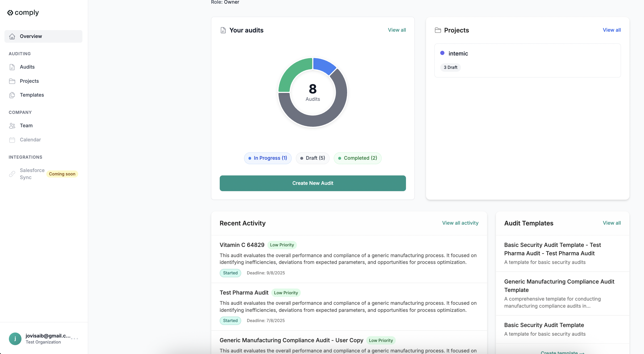This screenshot has width=644, height=354.
Task: Enable the Completed (2) filter
Action: pos(357,158)
